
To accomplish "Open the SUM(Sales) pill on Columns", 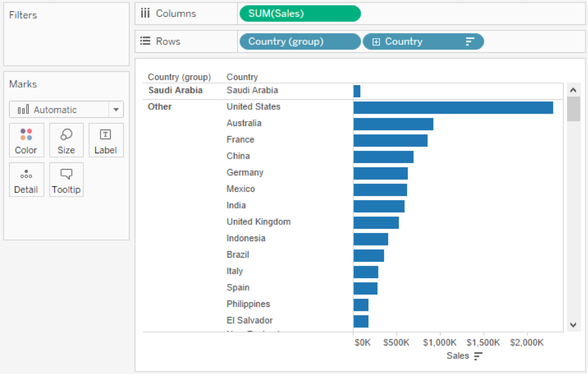I will click(x=300, y=13).
